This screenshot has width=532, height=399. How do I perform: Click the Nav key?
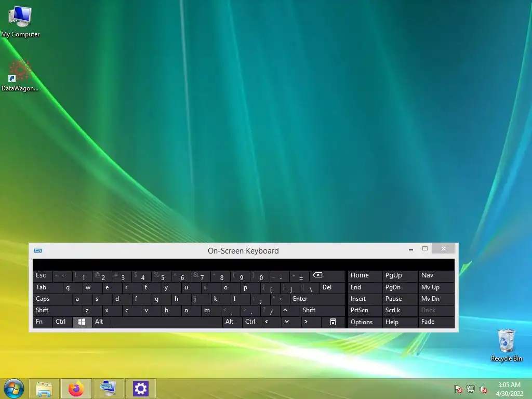click(x=436, y=276)
